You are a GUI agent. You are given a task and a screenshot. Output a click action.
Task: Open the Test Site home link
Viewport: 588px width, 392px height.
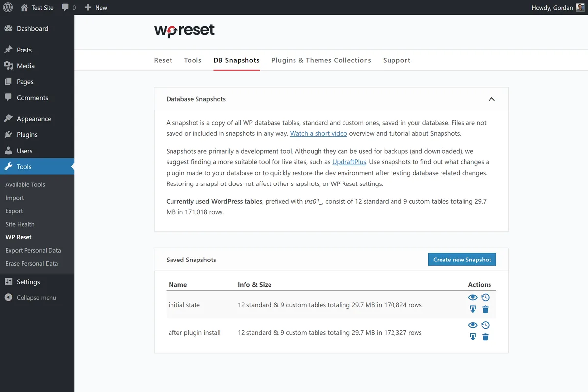pos(37,7)
